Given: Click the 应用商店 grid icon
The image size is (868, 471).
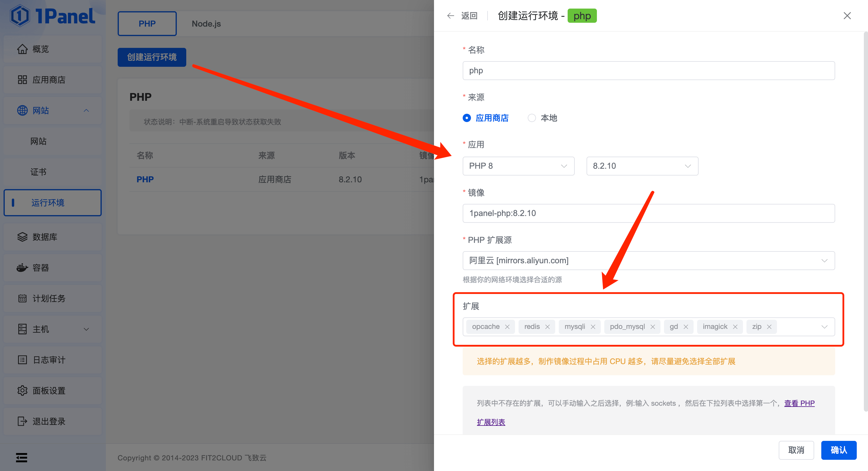Looking at the screenshot, I should click(x=22, y=80).
